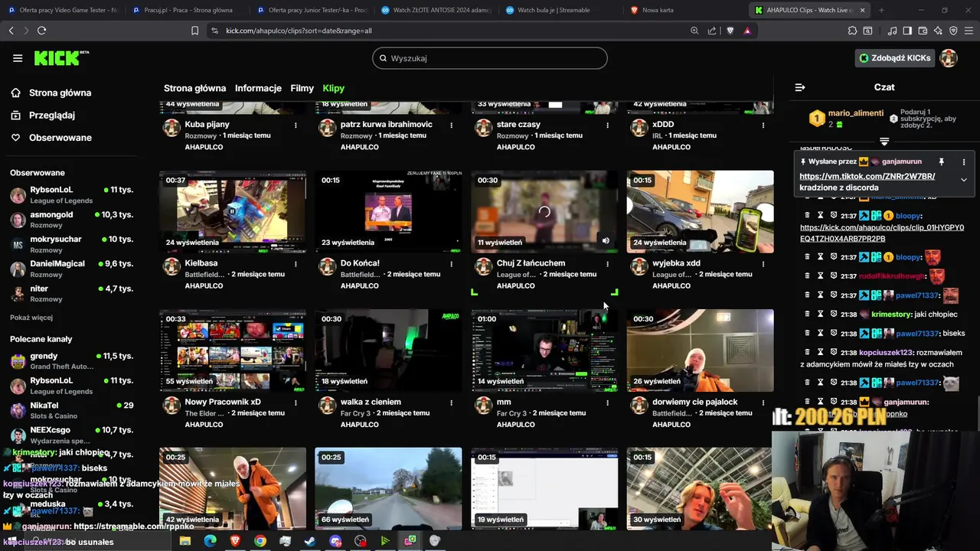Play the Kielbasa clip thumbnail

[x=233, y=211]
